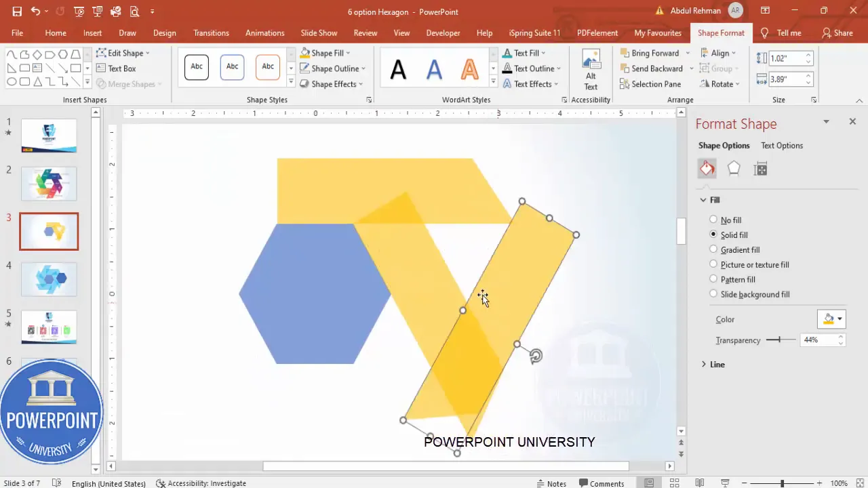Click the Transparency slider
Screen dimensions: 868x488
point(781,340)
